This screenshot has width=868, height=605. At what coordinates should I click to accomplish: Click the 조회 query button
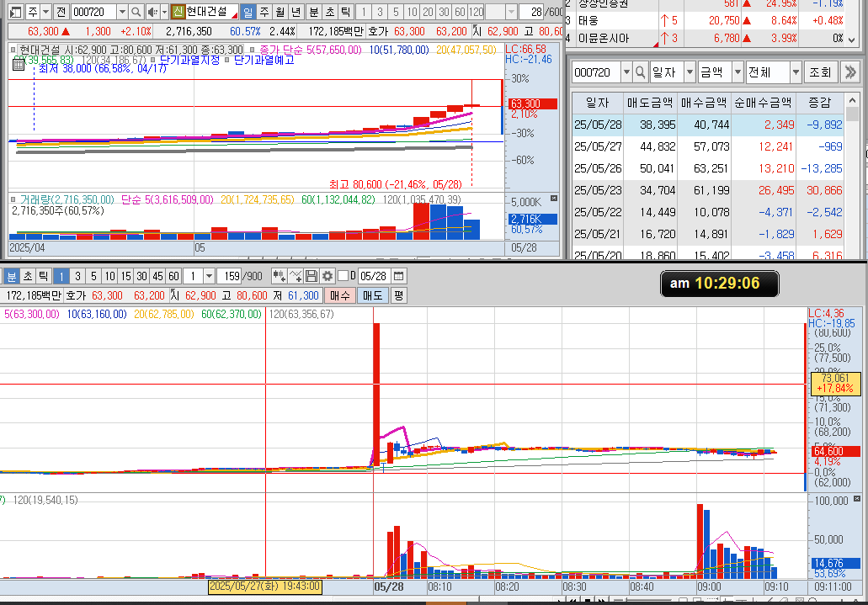click(820, 72)
